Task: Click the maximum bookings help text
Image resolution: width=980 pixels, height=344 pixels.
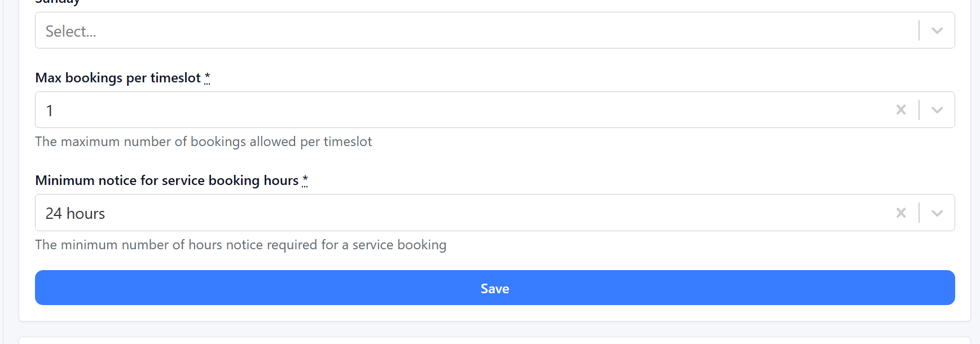Action: (x=203, y=142)
